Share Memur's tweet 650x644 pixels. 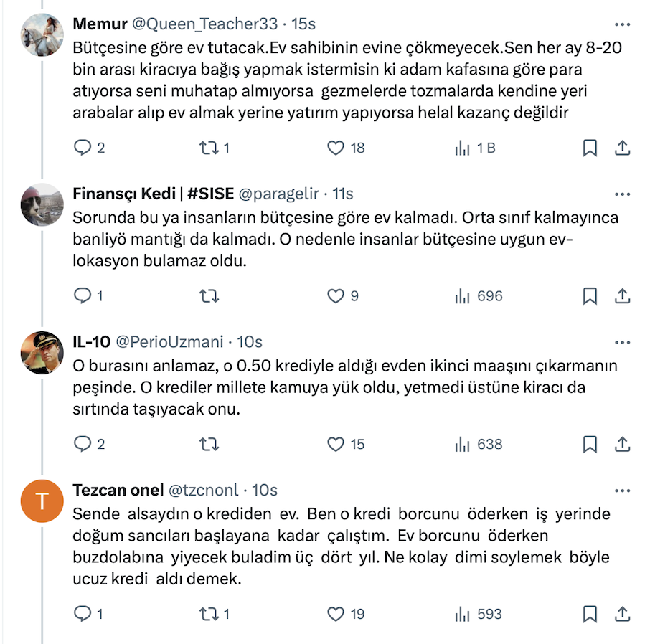click(623, 148)
